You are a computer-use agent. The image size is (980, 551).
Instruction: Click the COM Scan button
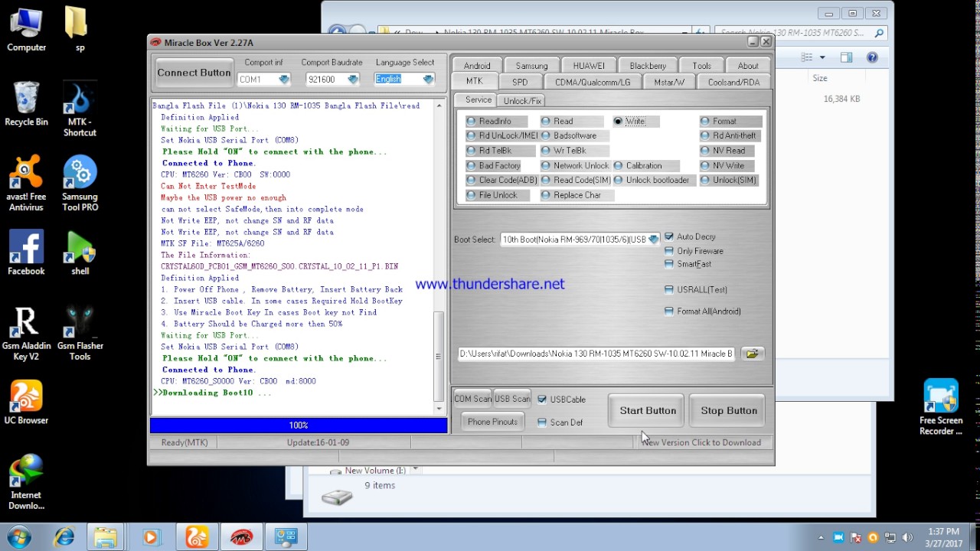[472, 399]
